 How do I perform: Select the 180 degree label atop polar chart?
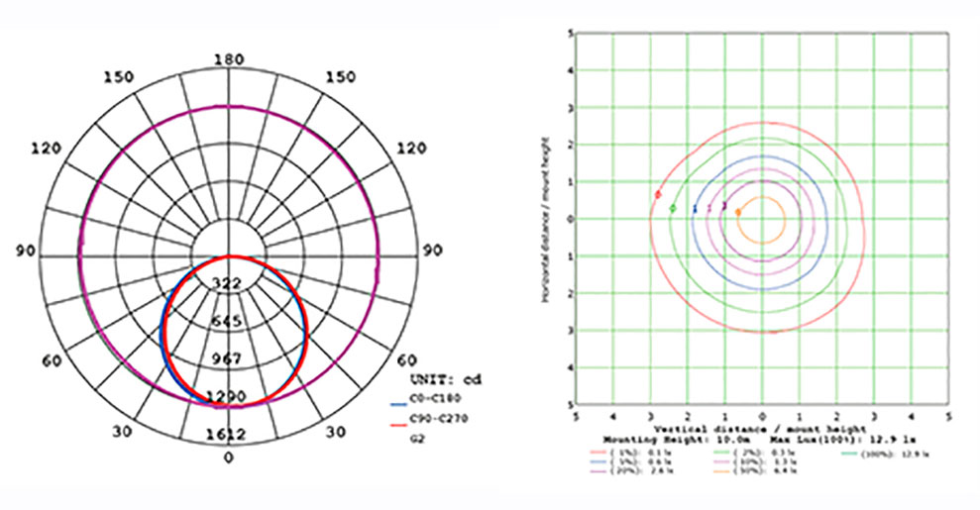(229, 59)
